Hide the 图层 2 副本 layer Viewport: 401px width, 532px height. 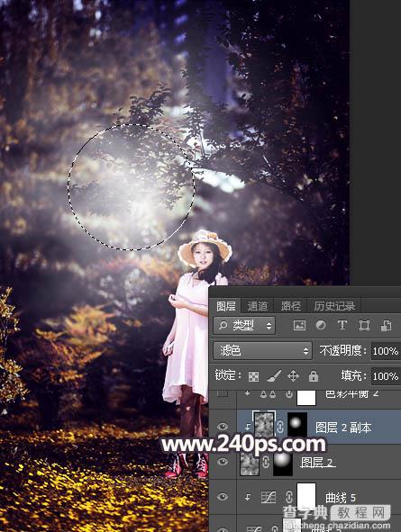pyautogui.click(x=223, y=427)
